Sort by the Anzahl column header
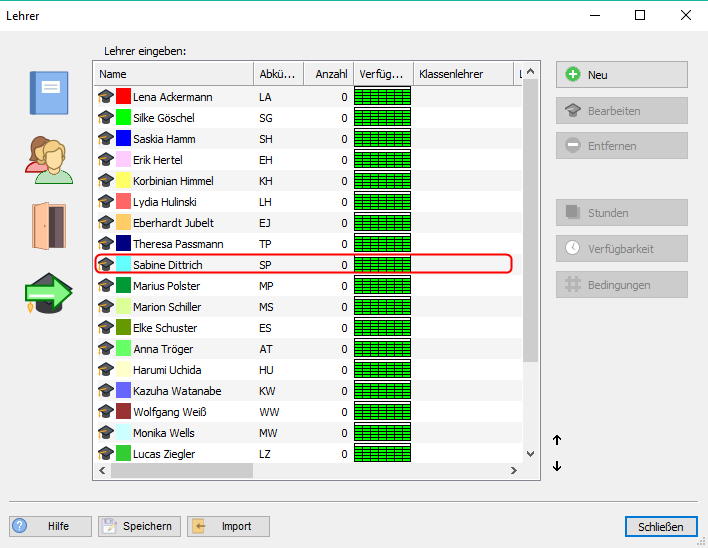 coord(329,74)
